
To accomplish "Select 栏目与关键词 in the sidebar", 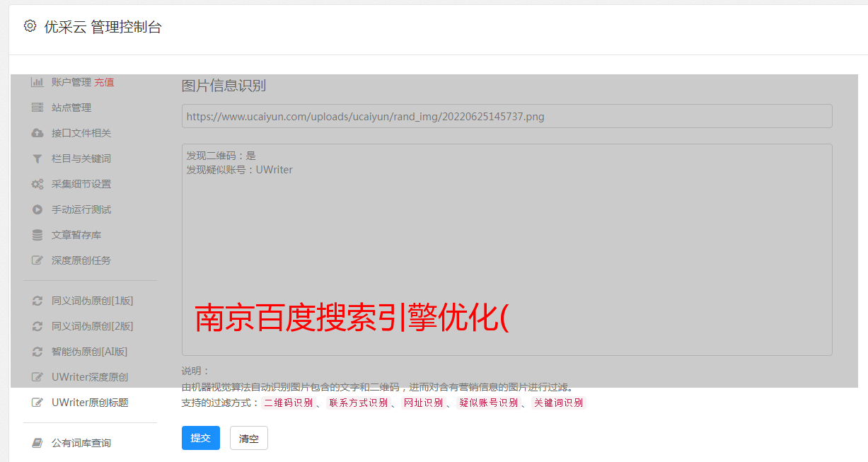I will [81, 158].
